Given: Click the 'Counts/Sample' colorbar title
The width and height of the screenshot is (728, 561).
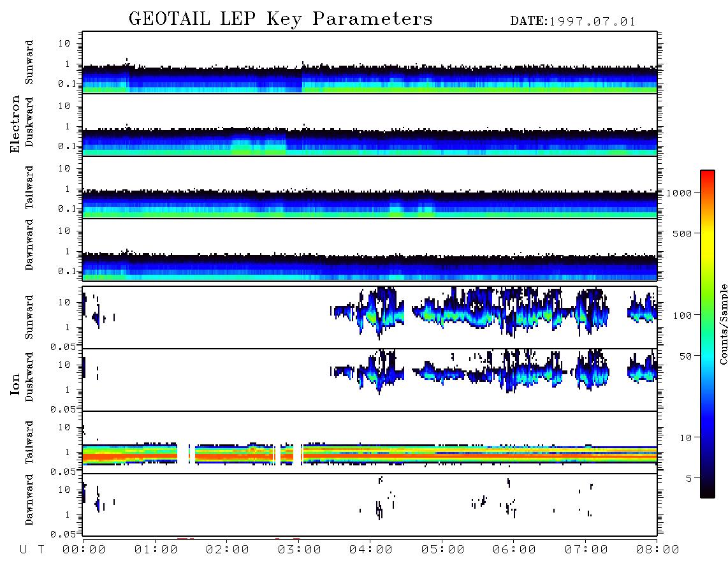Looking at the screenshot, I should pos(723,324).
